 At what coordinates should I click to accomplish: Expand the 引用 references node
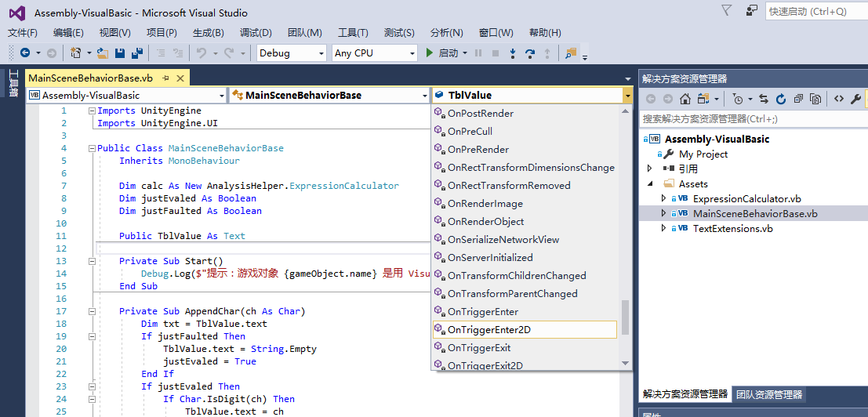(x=649, y=169)
